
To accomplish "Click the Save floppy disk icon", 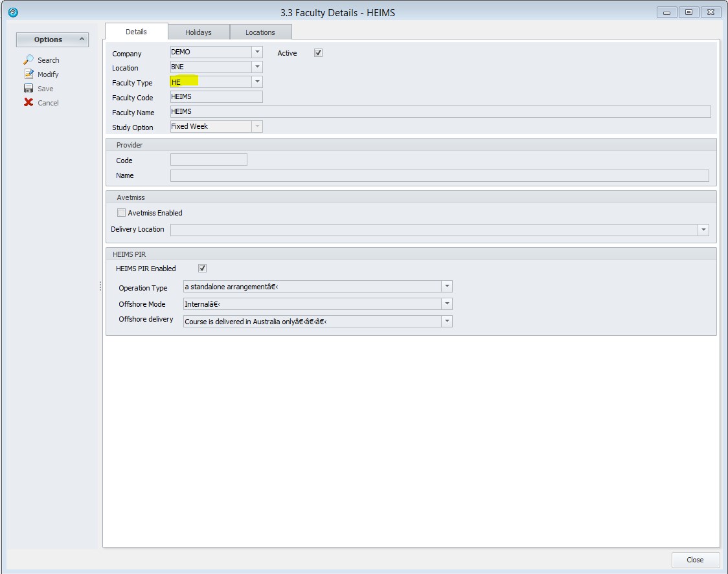I will point(28,89).
